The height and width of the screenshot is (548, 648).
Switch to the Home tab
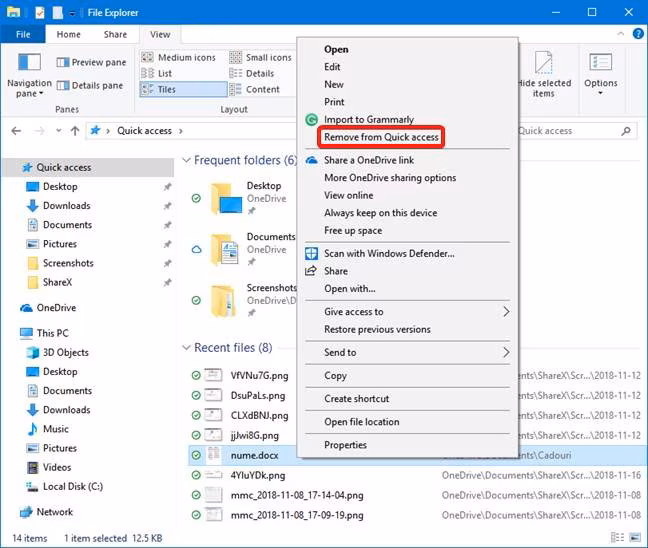click(x=69, y=34)
